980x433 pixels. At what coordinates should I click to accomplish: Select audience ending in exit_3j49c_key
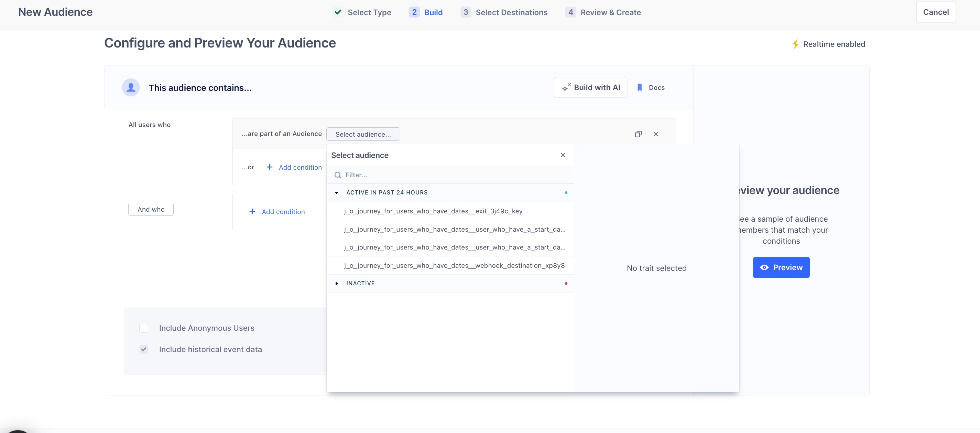click(450, 211)
